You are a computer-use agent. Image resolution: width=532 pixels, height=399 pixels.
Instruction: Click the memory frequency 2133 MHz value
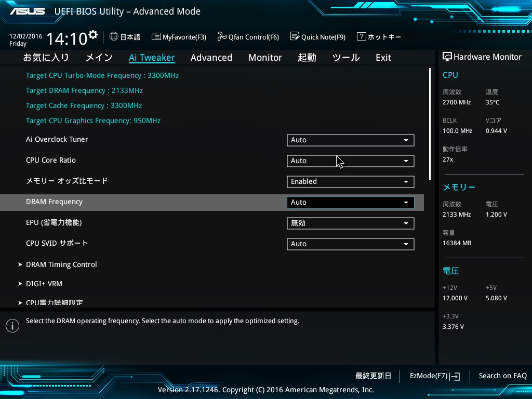click(x=457, y=215)
